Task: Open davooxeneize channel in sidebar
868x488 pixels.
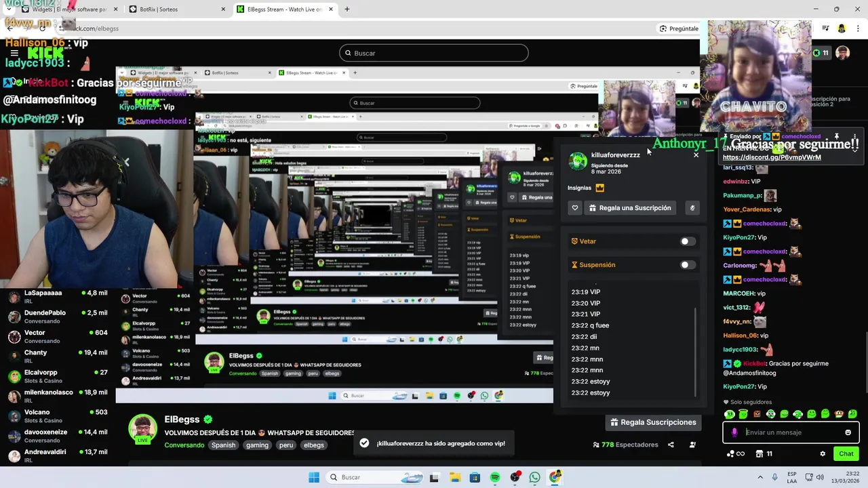Action: [58, 436]
